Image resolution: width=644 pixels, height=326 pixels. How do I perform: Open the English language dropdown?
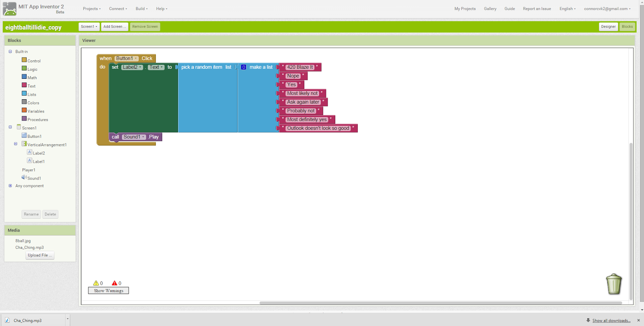[568, 9]
